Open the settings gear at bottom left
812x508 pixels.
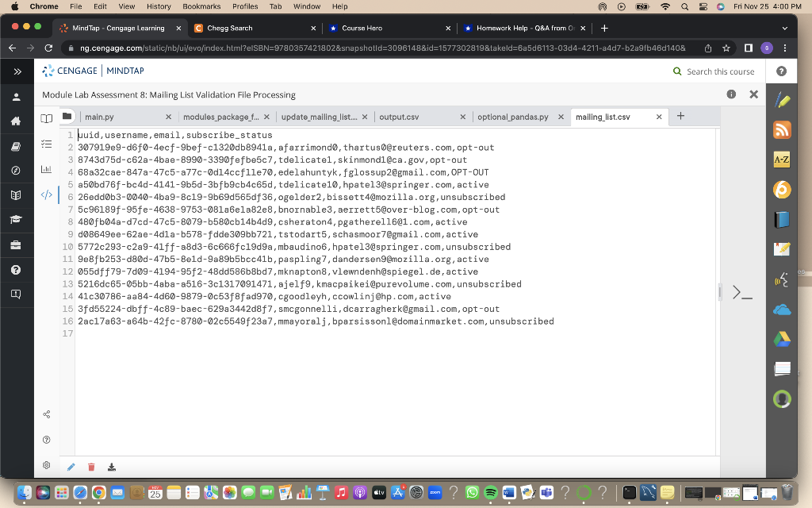[46, 465]
